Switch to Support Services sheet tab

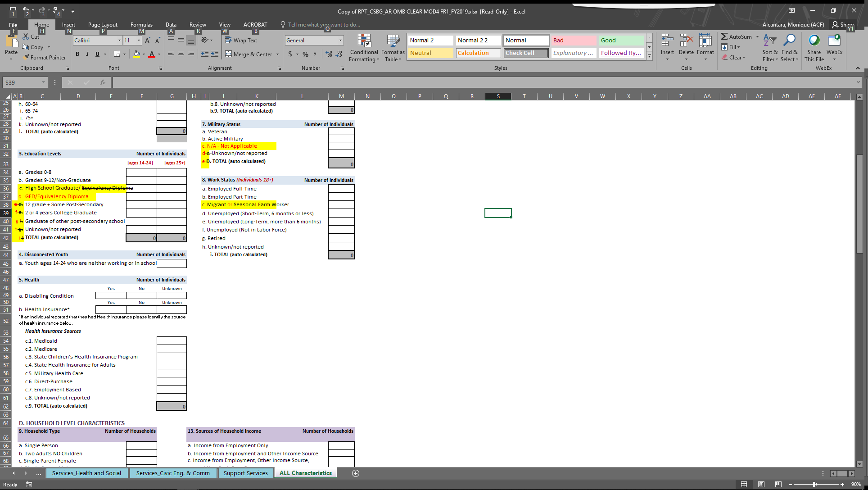tap(245, 473)
